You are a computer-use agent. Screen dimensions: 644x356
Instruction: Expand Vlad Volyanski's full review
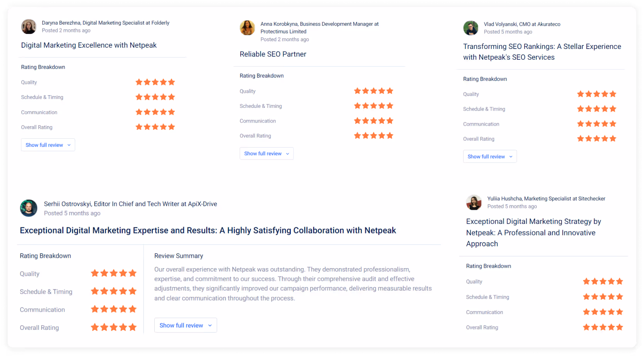[490, 156]
